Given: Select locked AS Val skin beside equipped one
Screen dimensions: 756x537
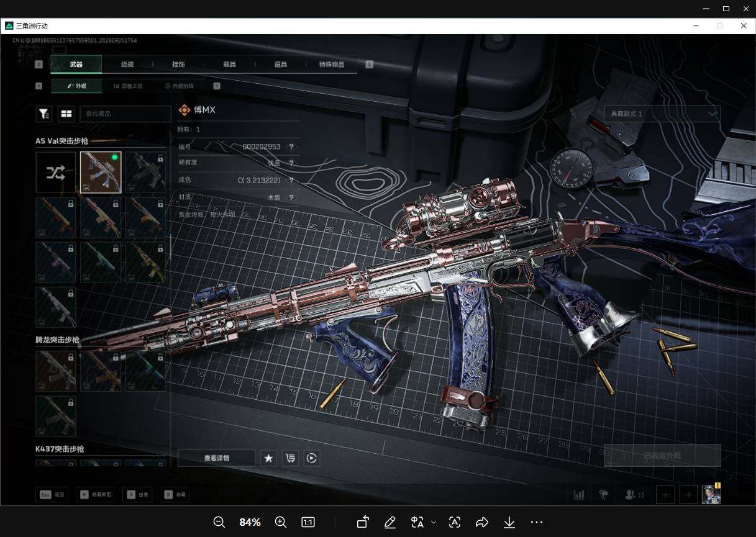Looking at the screenshot, I should click(145, 173).
